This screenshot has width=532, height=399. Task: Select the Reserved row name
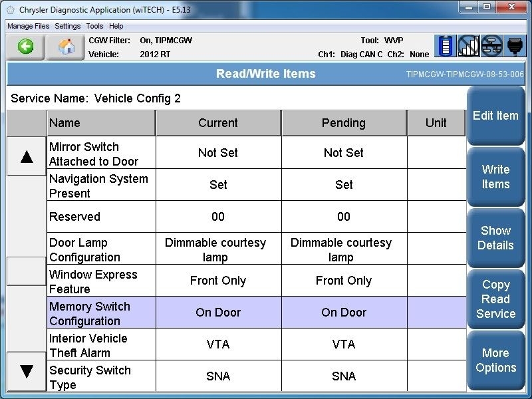(x=101, y=217)
